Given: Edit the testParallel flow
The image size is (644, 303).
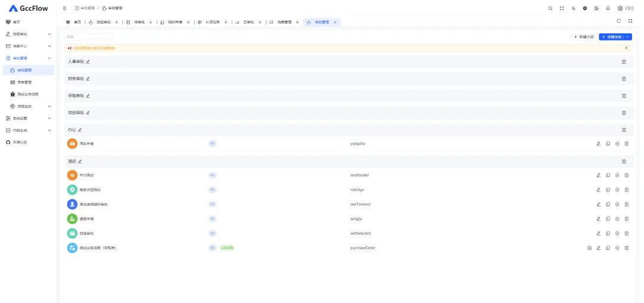Looking at the screenshot, I should (x=599, y=175).
